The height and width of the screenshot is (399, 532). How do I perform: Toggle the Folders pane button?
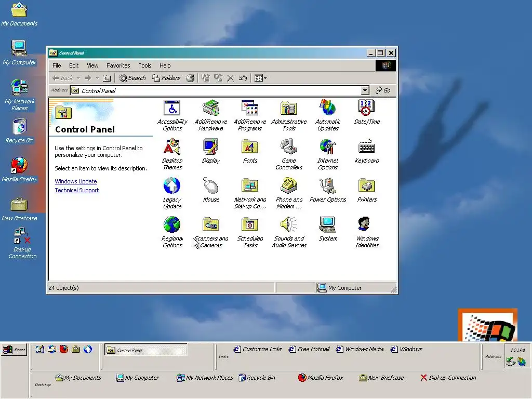point(166,78)
